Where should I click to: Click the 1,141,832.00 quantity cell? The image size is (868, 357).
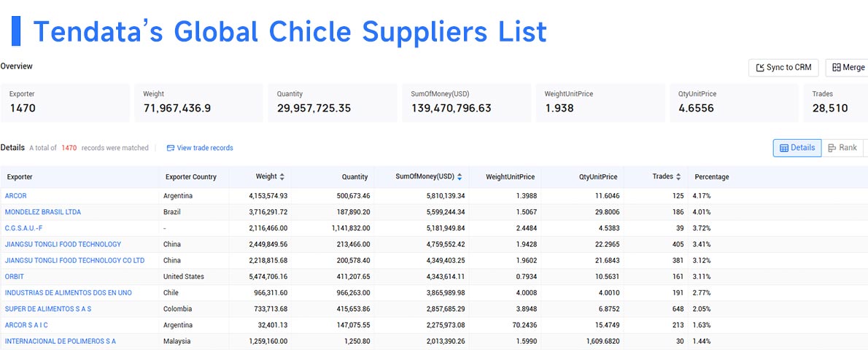point(351,228)
